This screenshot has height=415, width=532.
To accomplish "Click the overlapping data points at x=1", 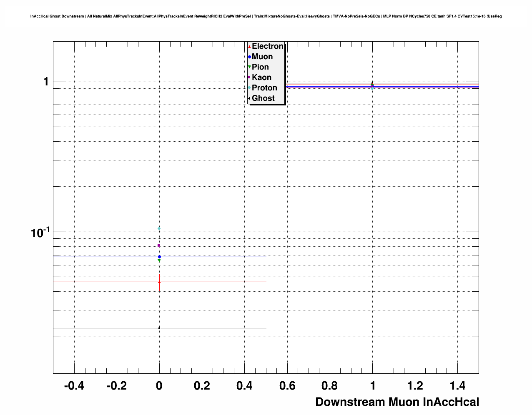I will 372,86.
